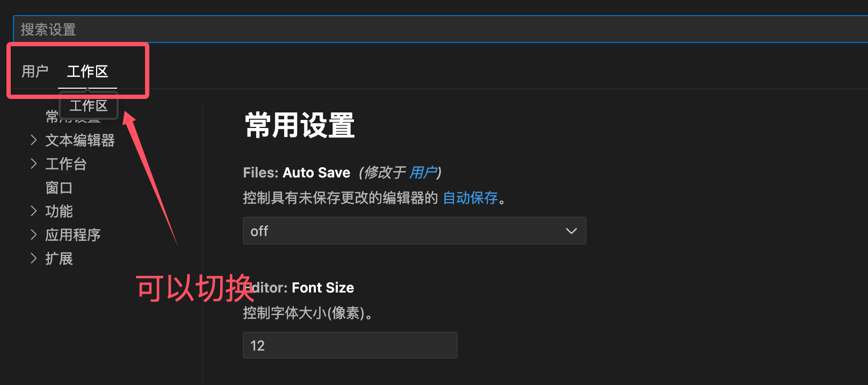Expand the 功能 section chevron

pos(34,211)
